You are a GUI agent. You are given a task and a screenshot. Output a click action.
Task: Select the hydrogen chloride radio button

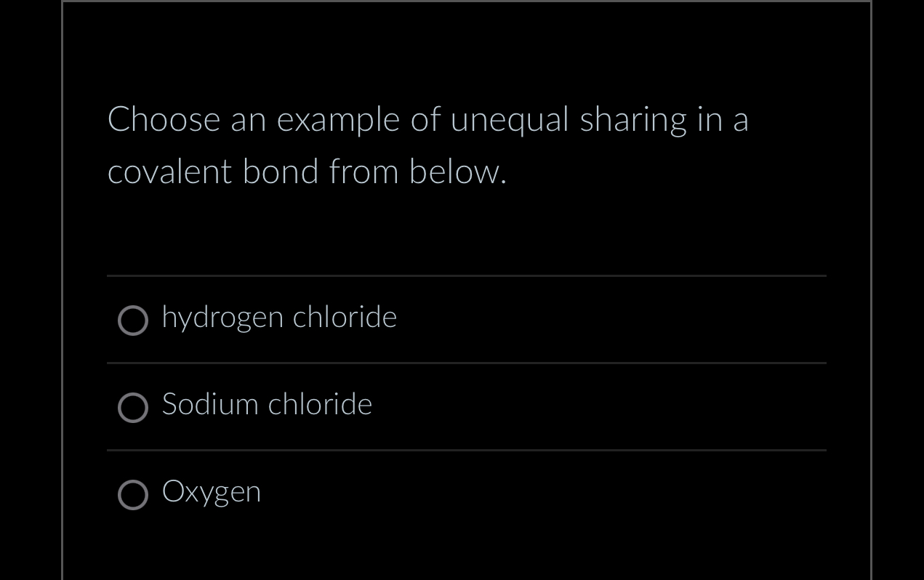(133, 321)
